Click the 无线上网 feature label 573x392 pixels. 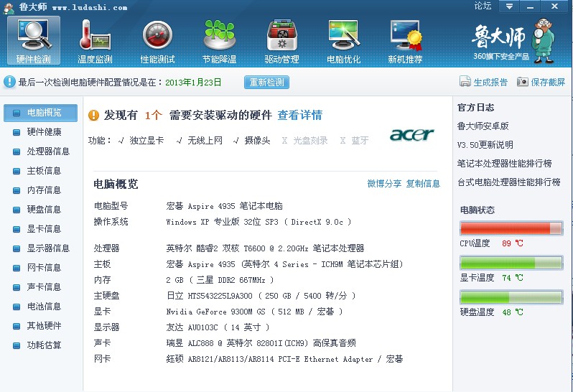coord(205,140)
